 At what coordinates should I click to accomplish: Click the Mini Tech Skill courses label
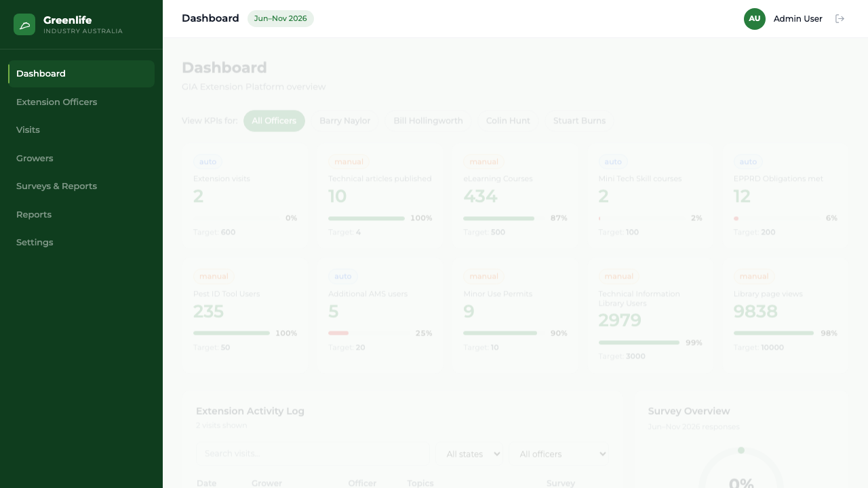pyautogui.click(x=640, y=179)
